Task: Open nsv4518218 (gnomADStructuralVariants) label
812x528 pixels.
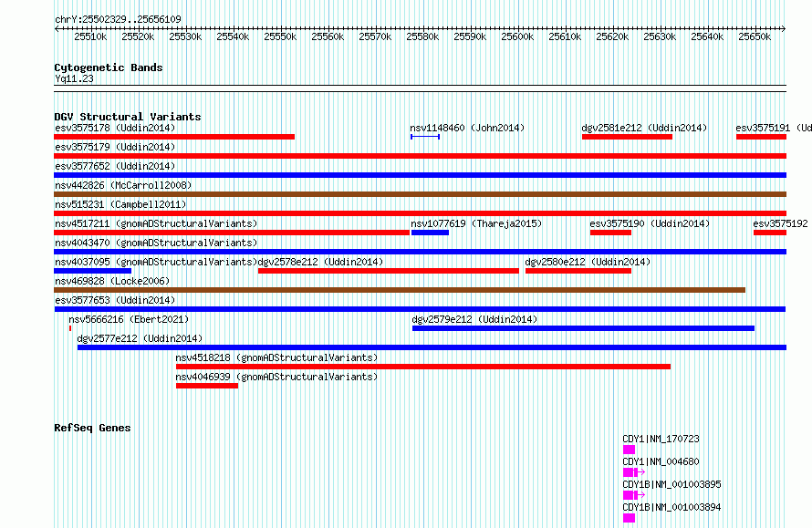Action: pyautogui.click(x=276, y=357)
